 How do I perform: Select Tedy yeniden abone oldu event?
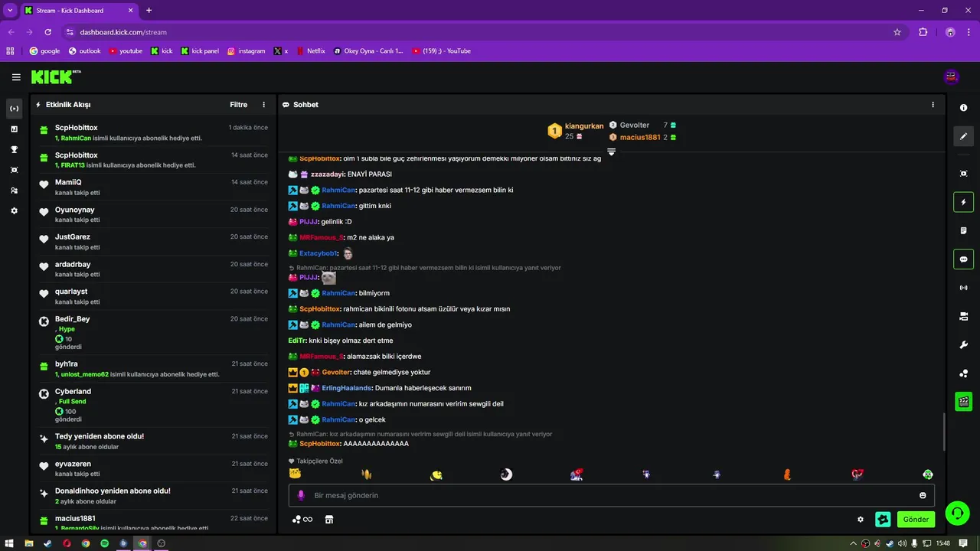click(153, 442)
